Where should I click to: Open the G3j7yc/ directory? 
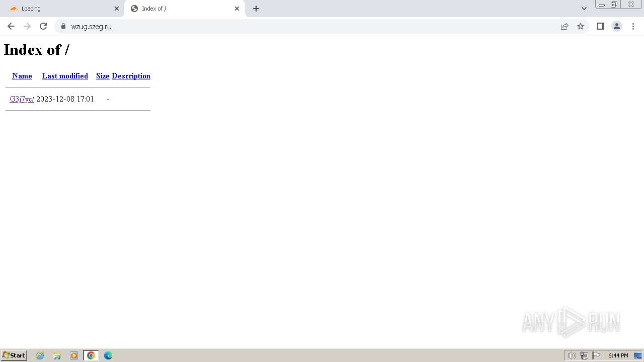[x=22, y=99]
